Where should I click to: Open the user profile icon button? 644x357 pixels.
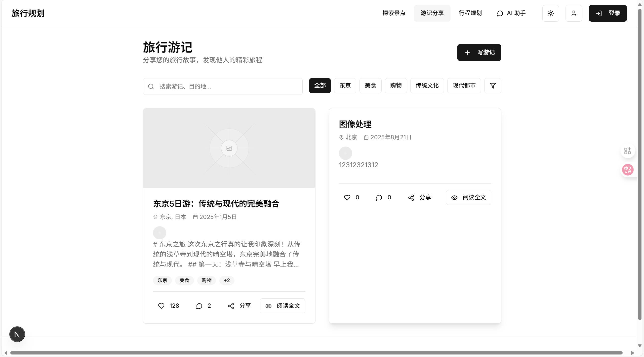click(x=574, y=13)
